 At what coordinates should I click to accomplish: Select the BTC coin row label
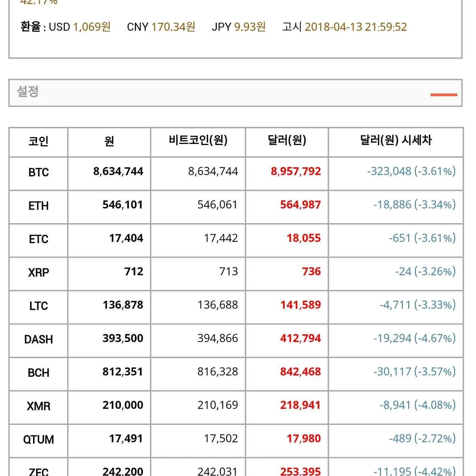pyautogui.click(x=39, y=173)
